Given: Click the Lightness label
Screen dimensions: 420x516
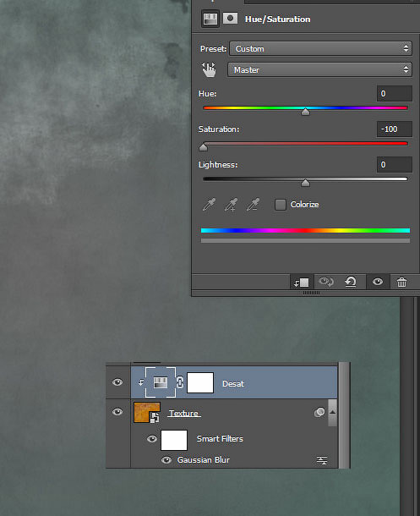Looking at the screenshot, I should [x=218, y=165].
